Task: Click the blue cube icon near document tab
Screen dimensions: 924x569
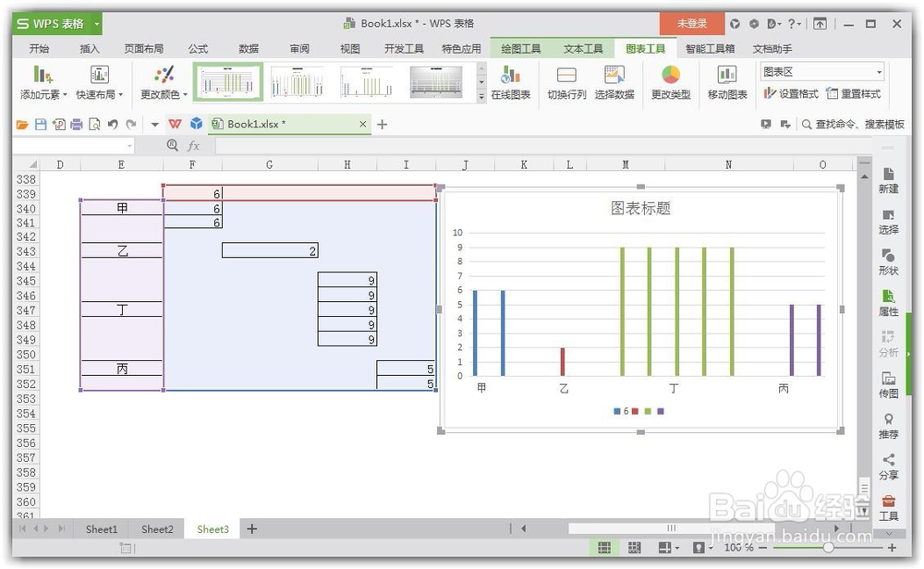Action: [196, 124]
